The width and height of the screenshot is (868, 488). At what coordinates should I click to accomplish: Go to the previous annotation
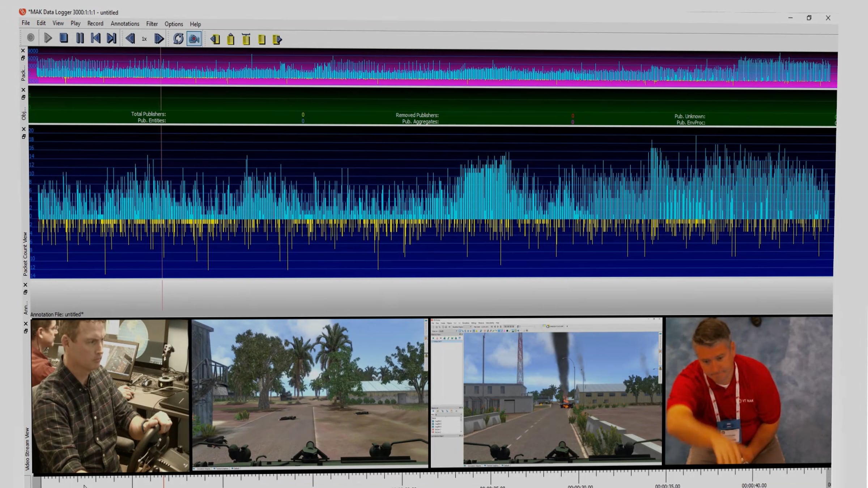pyautogui.click(x=215, y=39)
